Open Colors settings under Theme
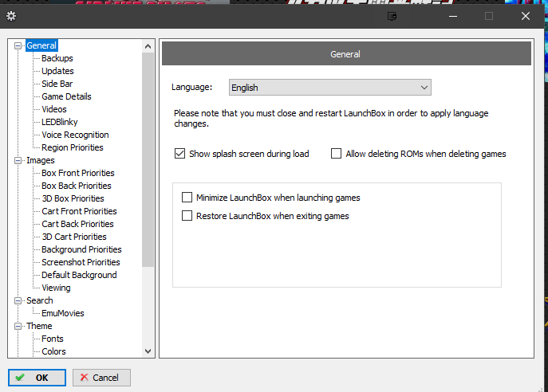Image resolution: width=548 pixels, height=392 pixels. pos(53,351)
